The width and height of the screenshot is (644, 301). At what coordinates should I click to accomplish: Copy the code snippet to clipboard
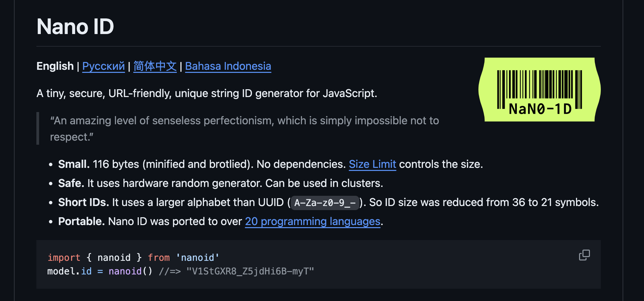(x=584, y=255)
